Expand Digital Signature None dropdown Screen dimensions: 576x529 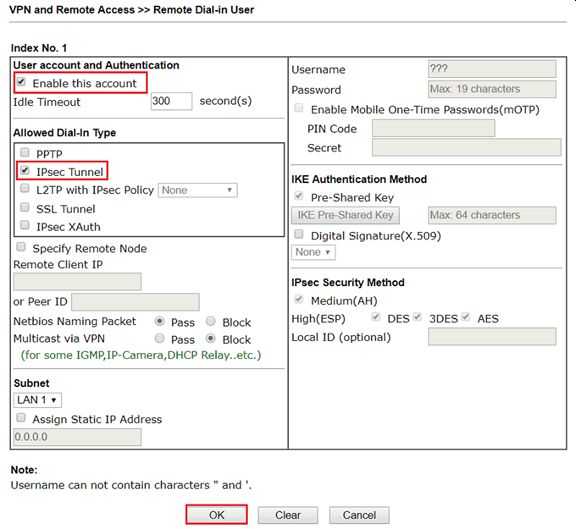[313, 252]
